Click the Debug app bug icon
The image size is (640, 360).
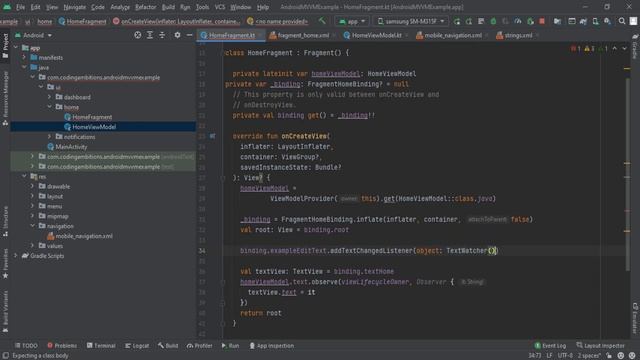tap(493, 21)
